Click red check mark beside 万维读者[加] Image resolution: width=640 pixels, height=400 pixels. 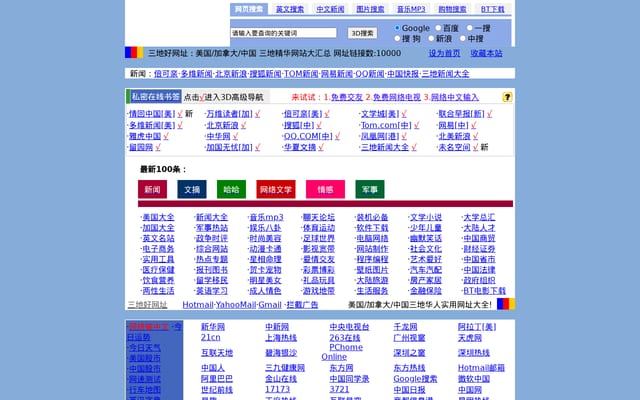258,114
